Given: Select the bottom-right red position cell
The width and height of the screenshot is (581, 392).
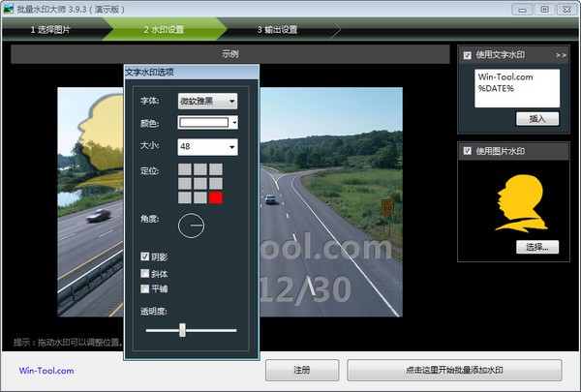Looking at the screenshot, I should click(216, 197).
